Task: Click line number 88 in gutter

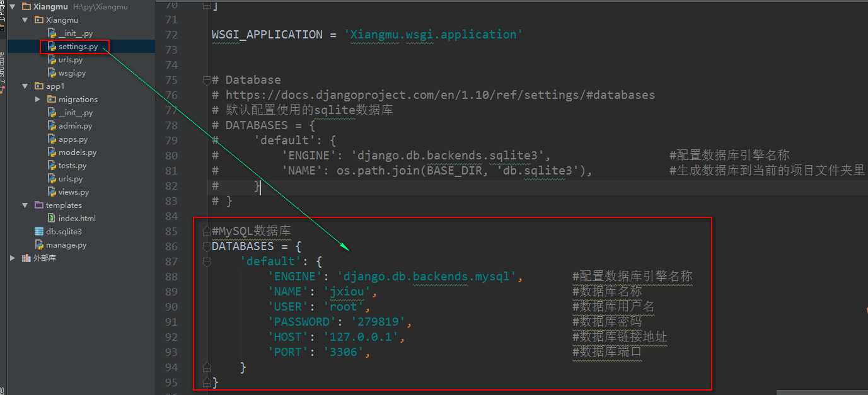Action: click(x=171, y=277)
